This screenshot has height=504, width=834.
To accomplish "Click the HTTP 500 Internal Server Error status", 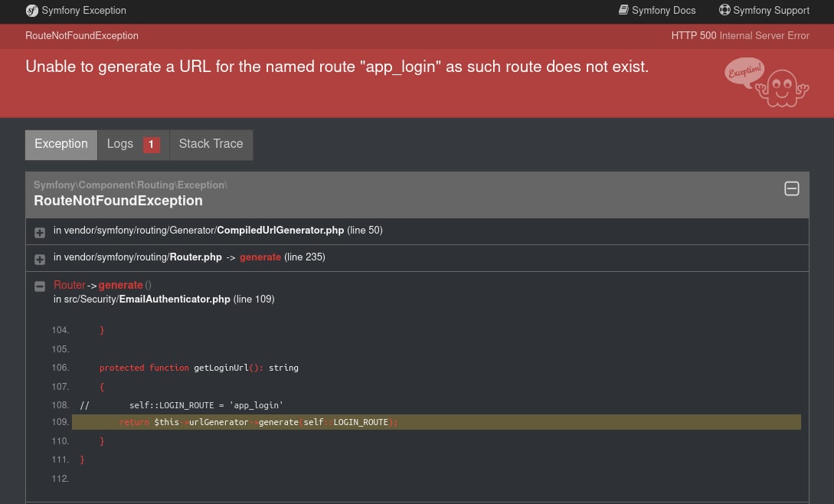I will tap(740, 36).
